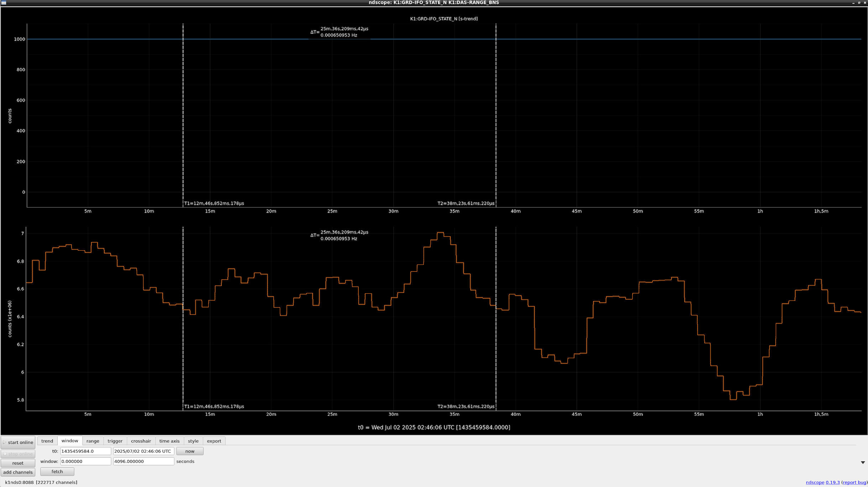Select the T1 cursor label in lower plot
Screen dimensions: 868x487
tap(214, 407)
